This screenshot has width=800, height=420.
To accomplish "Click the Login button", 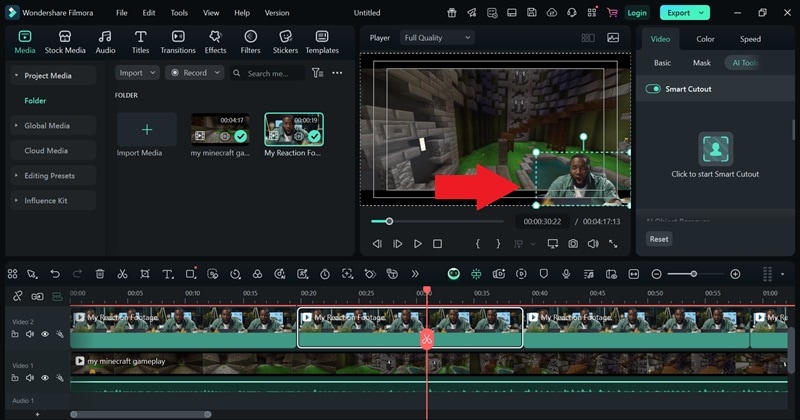I will pyautogui.click(x=637, y=13).
